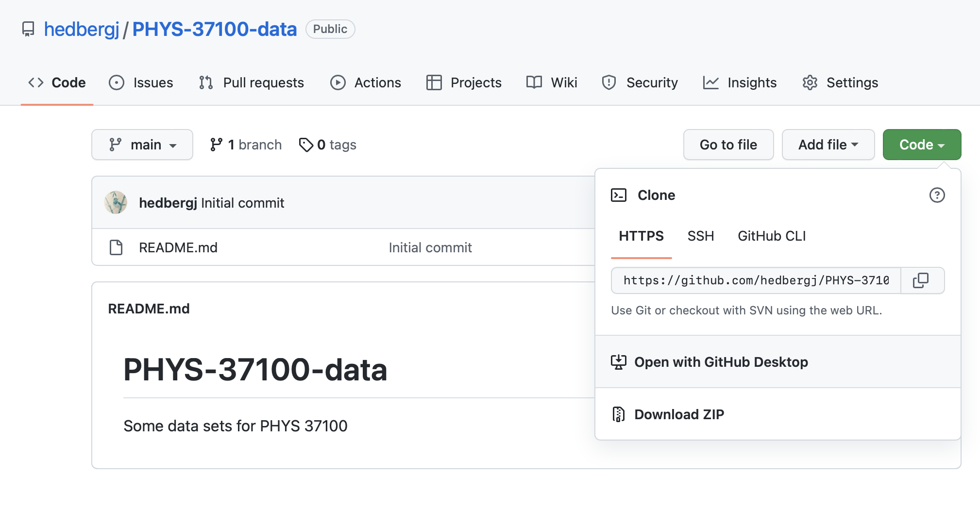Open the Pull requests tab
This screenshot has height=524, width=980.
pyautogui.click(x=251, y=82)
